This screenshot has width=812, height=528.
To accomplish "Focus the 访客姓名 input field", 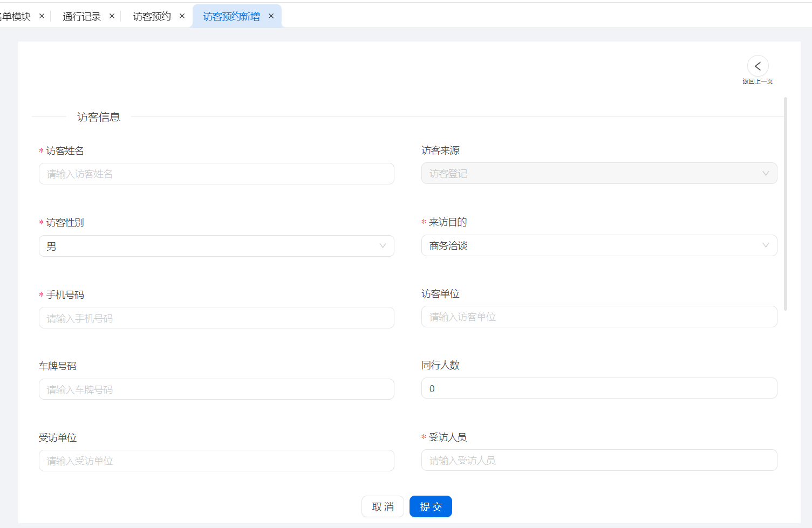I will point(216,174).
